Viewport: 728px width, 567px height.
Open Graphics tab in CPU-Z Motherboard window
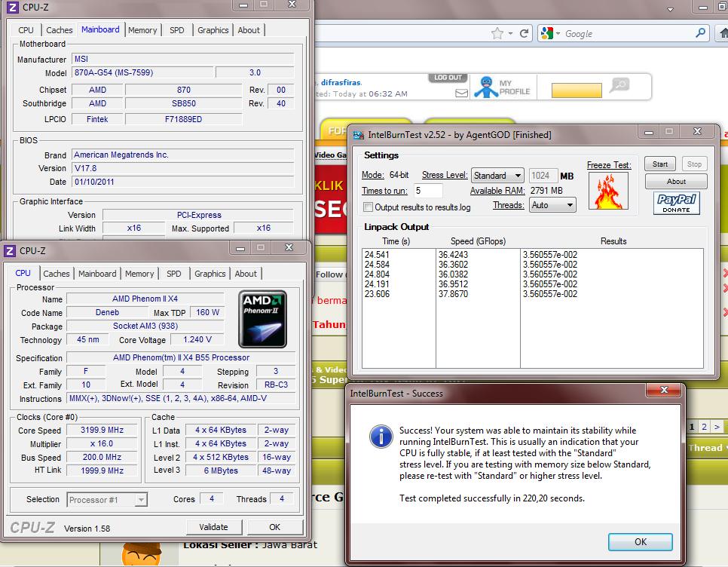[213, 30]
